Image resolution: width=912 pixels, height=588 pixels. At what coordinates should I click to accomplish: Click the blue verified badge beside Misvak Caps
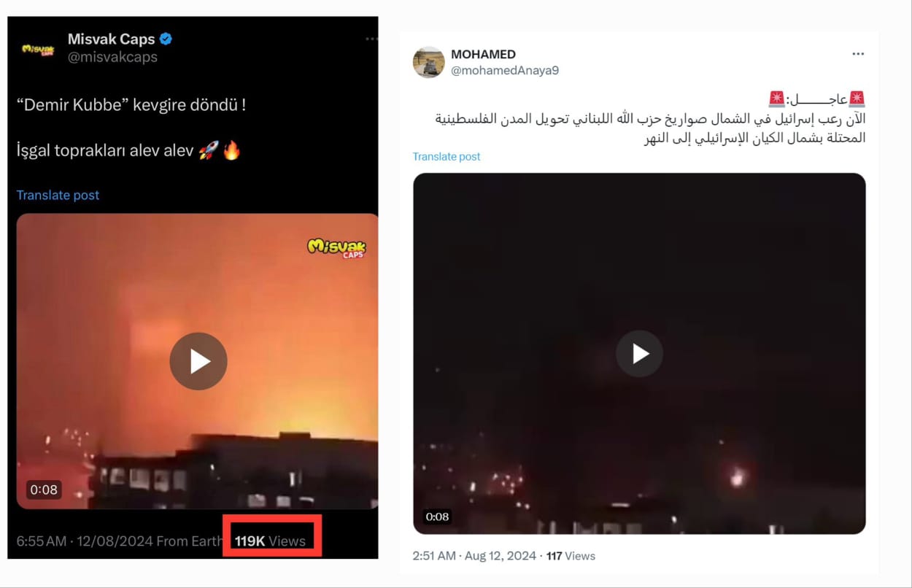tap(166, 39)
